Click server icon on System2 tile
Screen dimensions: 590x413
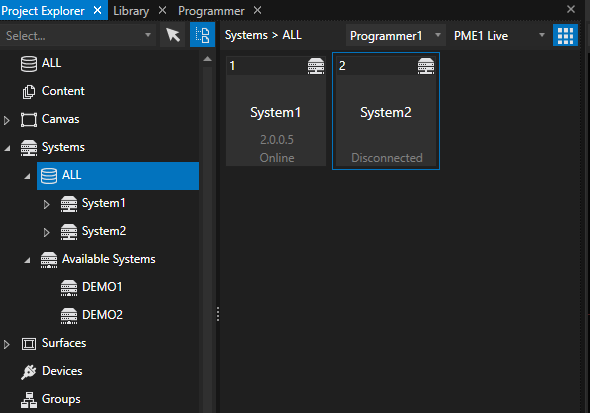[x=426, y=66]
